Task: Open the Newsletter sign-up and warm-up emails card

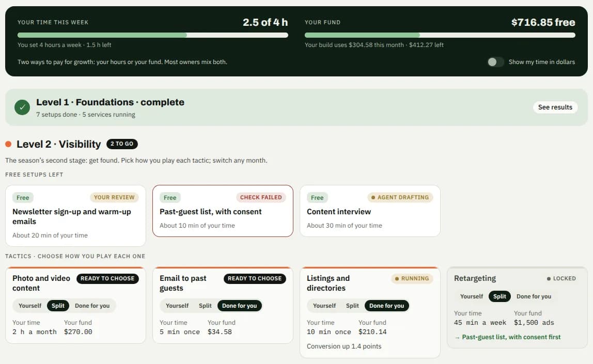Action: click(75, 216)
